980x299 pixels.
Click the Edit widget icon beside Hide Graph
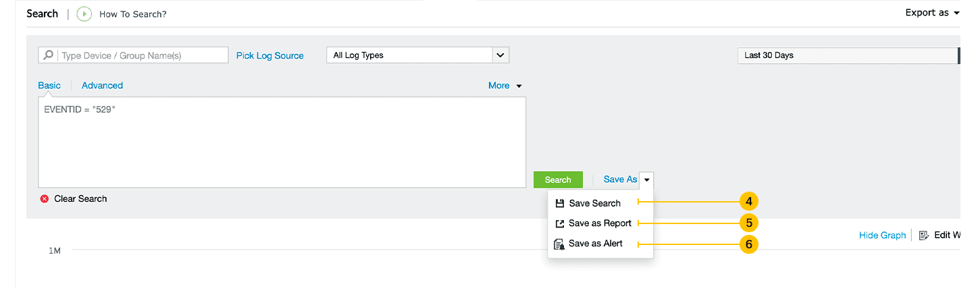(x=924, y=236)
